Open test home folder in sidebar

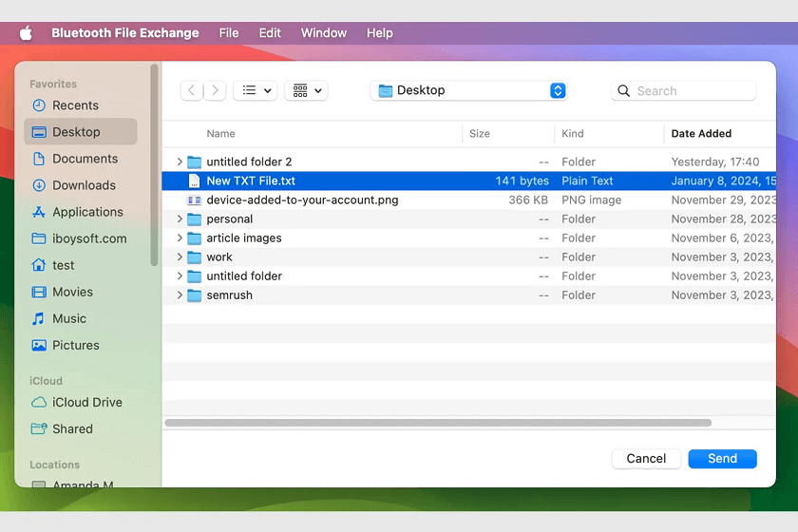(x=81, y=265)
